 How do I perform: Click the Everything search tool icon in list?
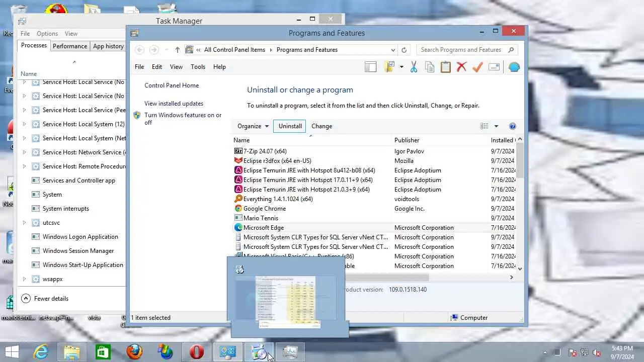(238, 199)
